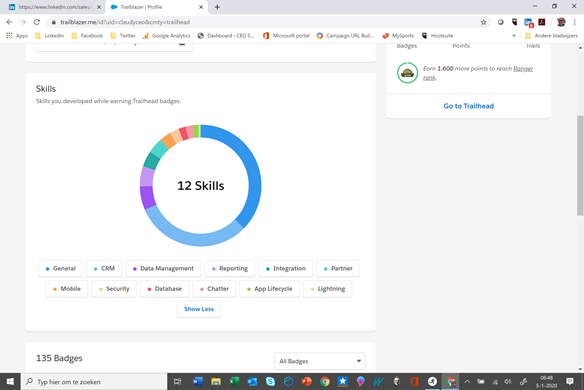Open the Dashboard - CEO bookmark
The height and width of the screenshot is (390, 584).
click(226, 36)
